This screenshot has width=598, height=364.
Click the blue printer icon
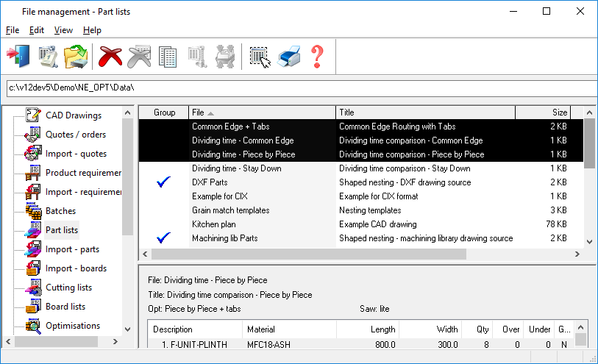pos(289,57)
